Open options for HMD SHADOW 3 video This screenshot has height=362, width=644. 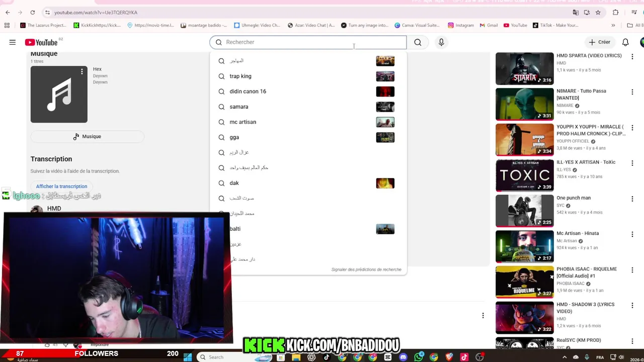(x=632, y=306)
